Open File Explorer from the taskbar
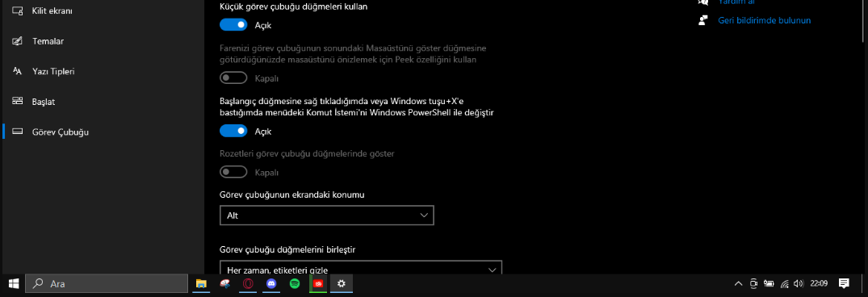Image resolution: width=868 pixels, height=297 pixels. click(x=201, y=284)
